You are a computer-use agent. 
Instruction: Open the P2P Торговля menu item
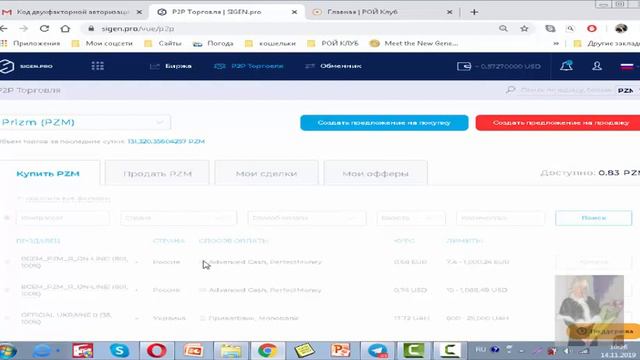[249, 66]
